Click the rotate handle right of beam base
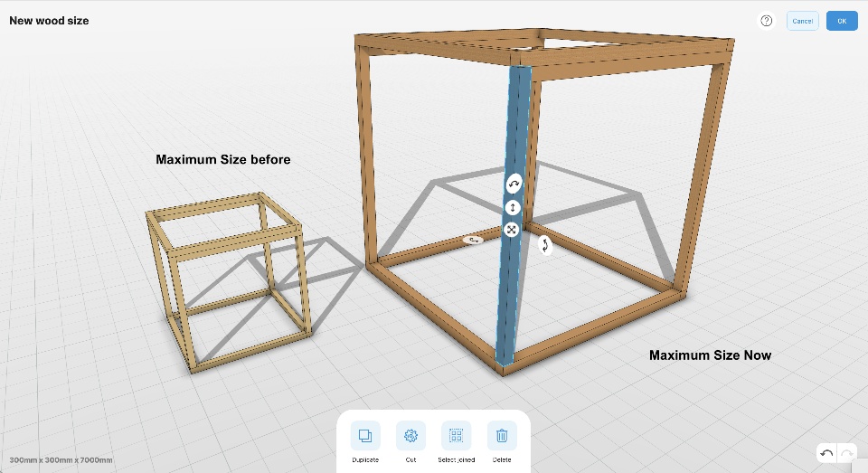The height and width of the screenshot is (473, 868). pyautogui.click(x=544, y=245)
